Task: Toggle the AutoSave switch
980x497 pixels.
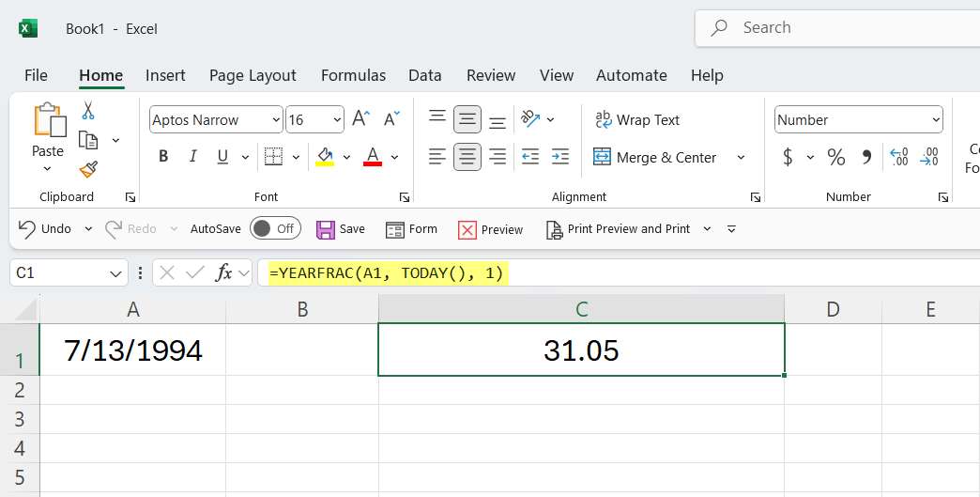Action: pyautogui.click(x=274, y=228)
